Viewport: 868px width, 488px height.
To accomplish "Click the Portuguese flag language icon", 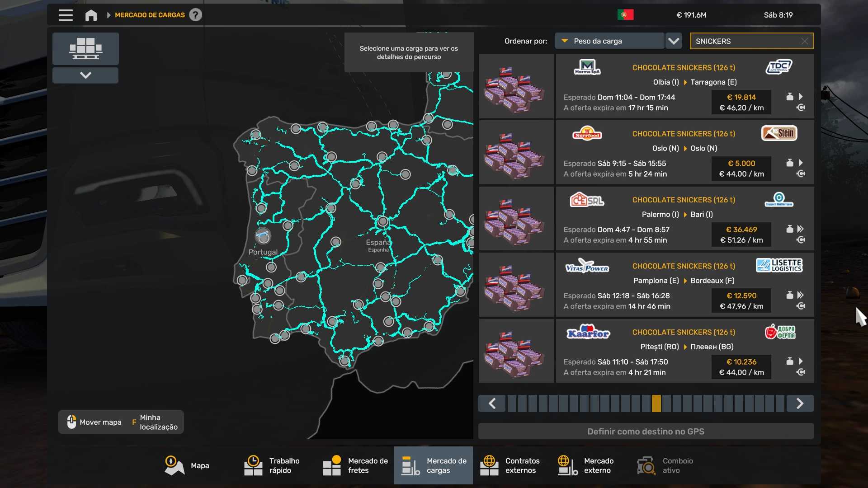I will tap(625, 15).
